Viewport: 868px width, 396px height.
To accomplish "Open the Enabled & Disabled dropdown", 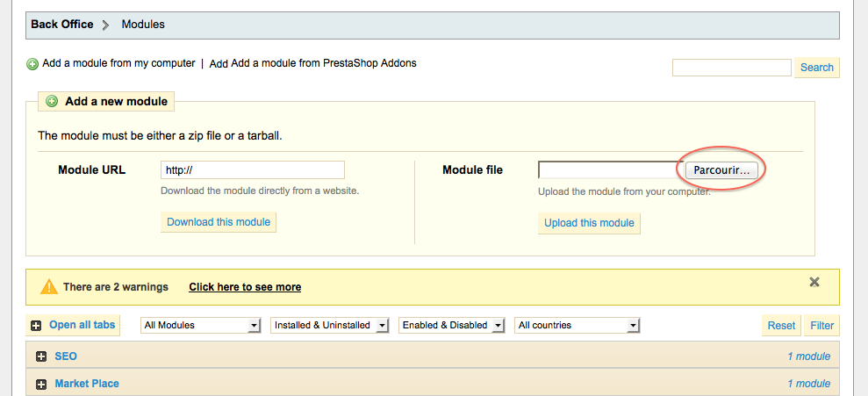I will click(452, 325).
